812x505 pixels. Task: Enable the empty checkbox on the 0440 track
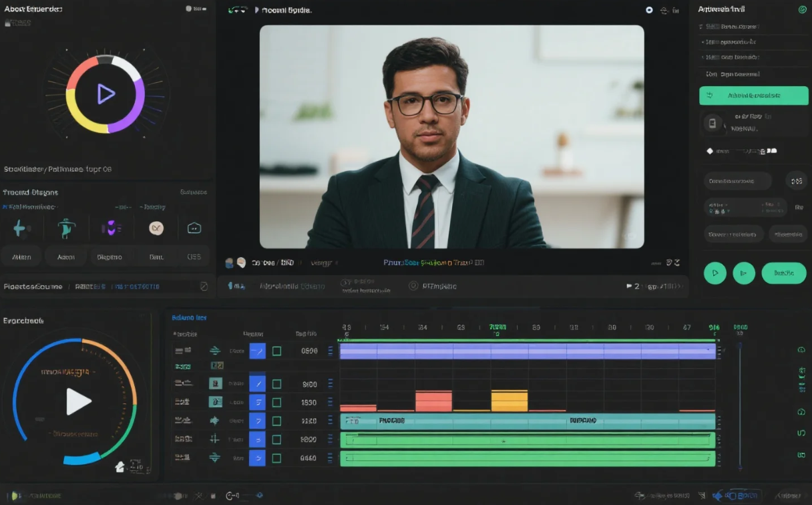click(276, 458)
